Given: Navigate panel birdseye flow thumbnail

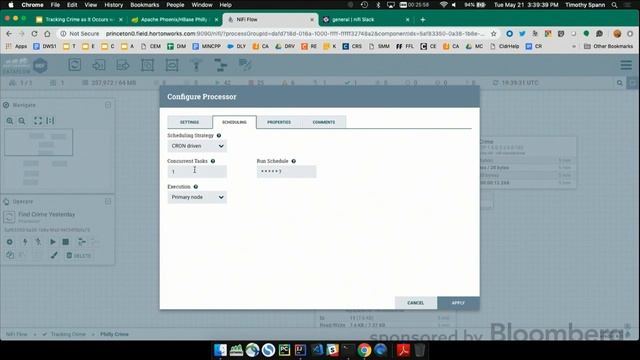Looking at the screenshot, I should tap(39, 142).
